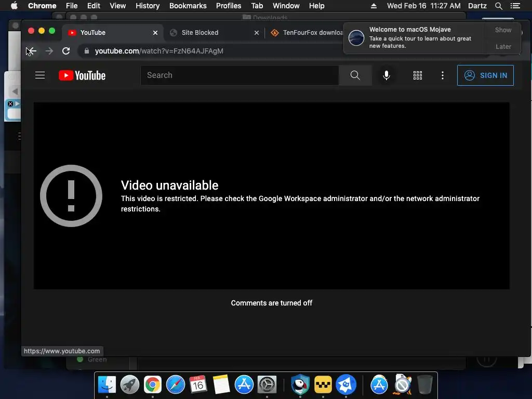Image resolution: width=532 pixels, height=399 pixels.
Task: Click the YouTube logo
Action: (82, 75)
